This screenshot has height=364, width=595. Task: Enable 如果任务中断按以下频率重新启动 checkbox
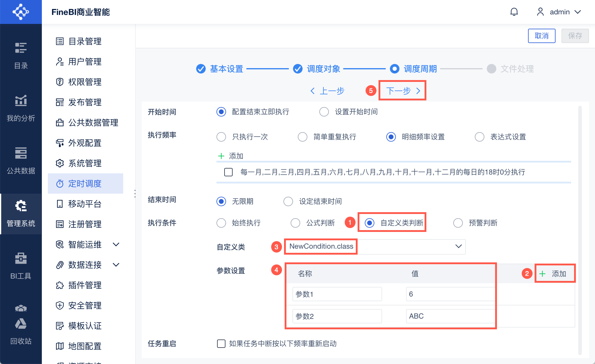click(x=221, y=344)
